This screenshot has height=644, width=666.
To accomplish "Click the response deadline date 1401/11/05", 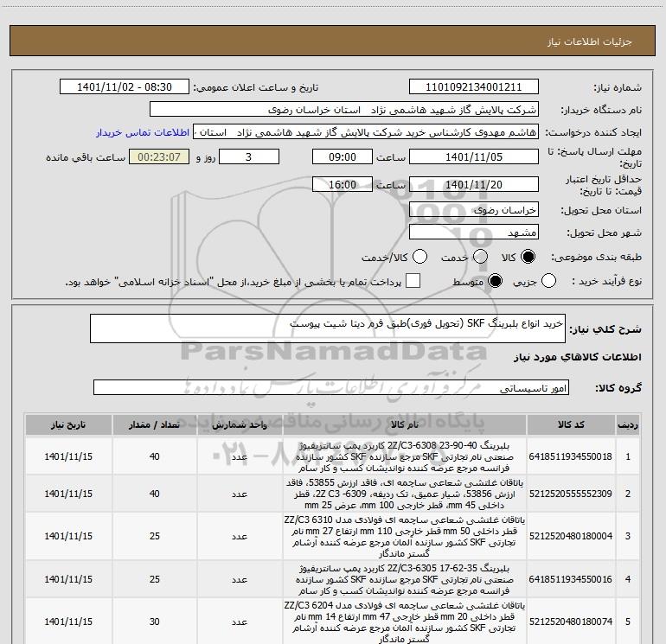I will point(473,156).
